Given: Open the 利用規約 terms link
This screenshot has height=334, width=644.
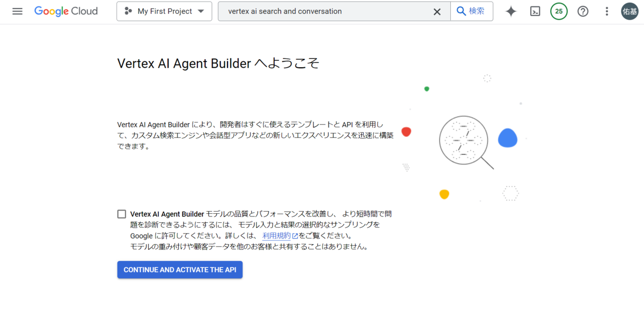Looking at the screenshot, I should coord(280,236).
